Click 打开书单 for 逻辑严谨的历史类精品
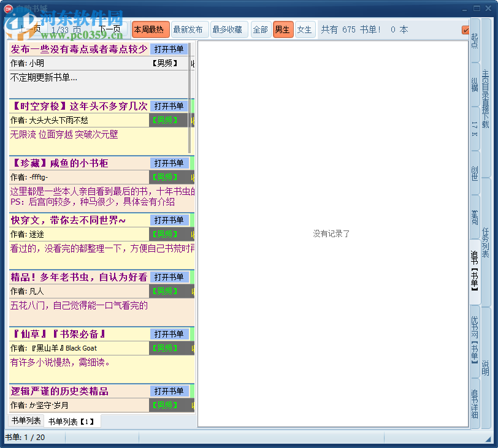 pos(169,391)
